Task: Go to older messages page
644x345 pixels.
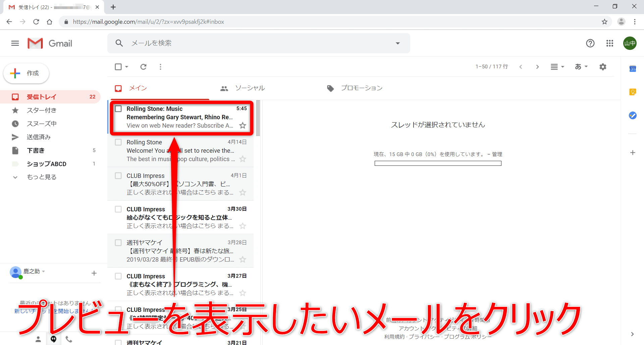Action: [x=537, y=67]
